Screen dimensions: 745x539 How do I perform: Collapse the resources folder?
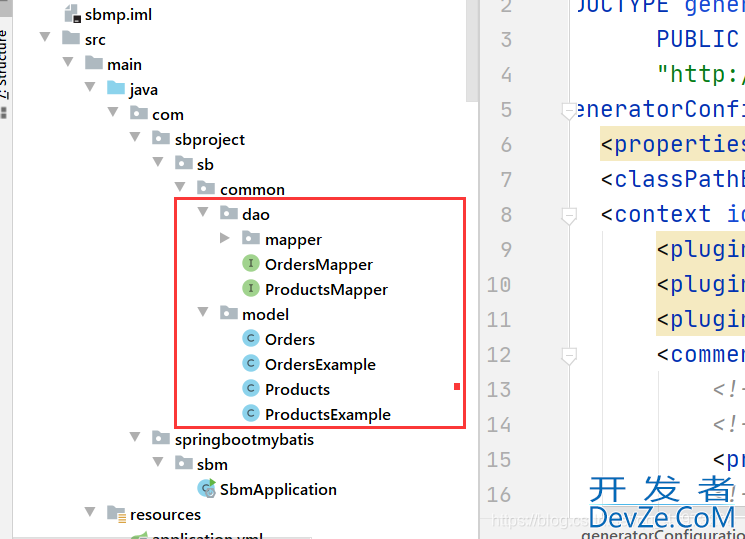click(90, 512)
